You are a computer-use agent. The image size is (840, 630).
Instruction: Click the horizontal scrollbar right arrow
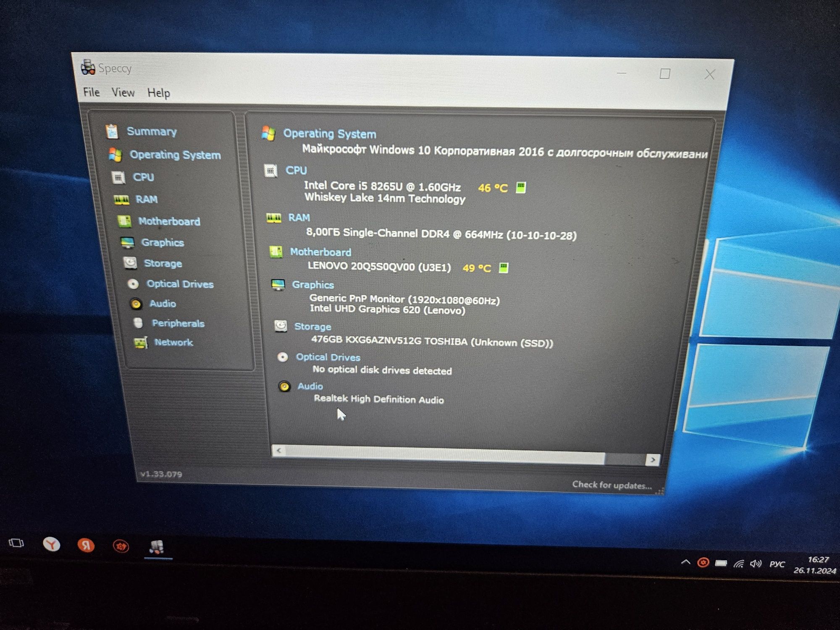(x=653, y=459)
